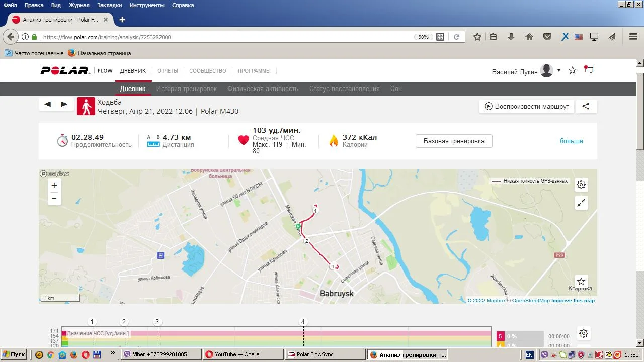Select the Дневник subtab
Viewport: 644px width, 362px height.
pos(133,88)
